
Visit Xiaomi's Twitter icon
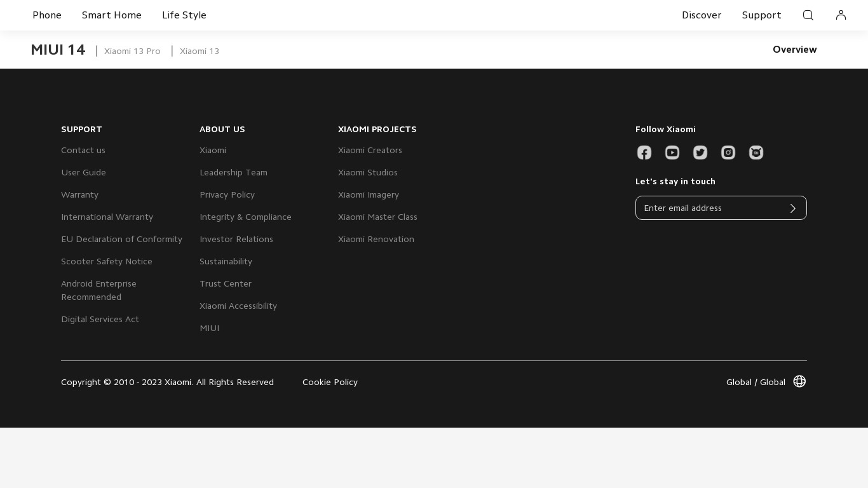click(x=700, y=152)
